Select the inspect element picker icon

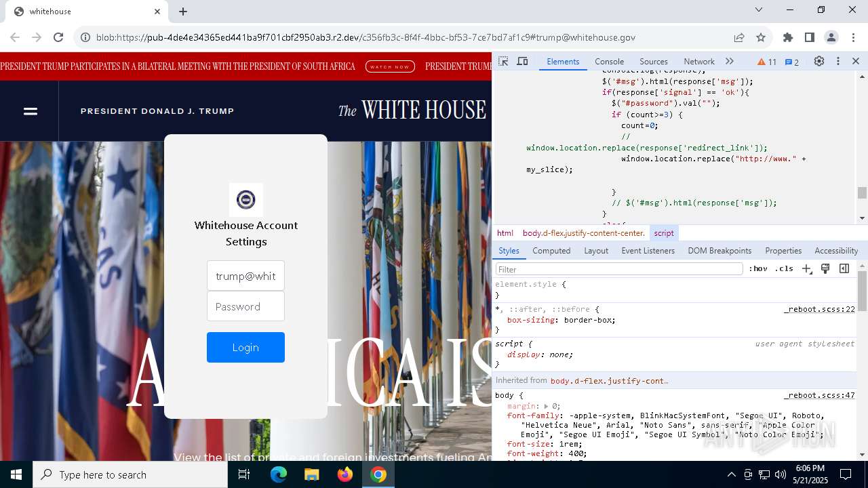point(503,61)
